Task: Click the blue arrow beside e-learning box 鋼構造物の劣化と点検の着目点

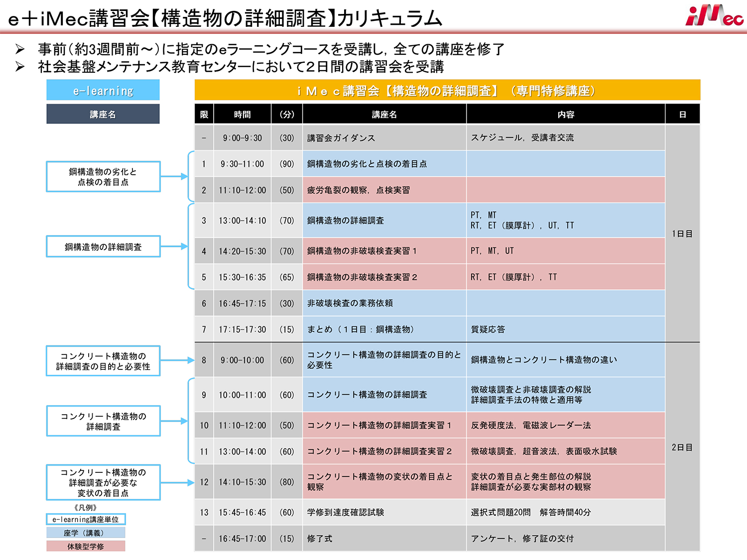Action: coord(174,176)
